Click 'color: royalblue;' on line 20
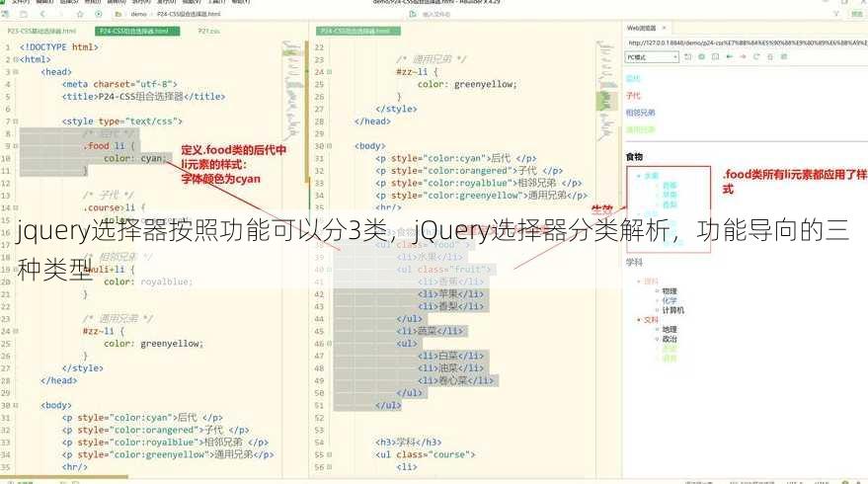This screenshot has width=868, height=484. (x=148, y=282)
